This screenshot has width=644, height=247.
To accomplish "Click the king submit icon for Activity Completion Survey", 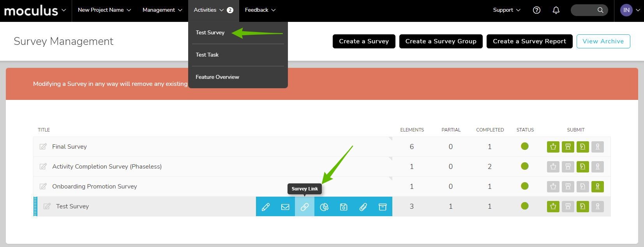I will (x=553, y=167).
